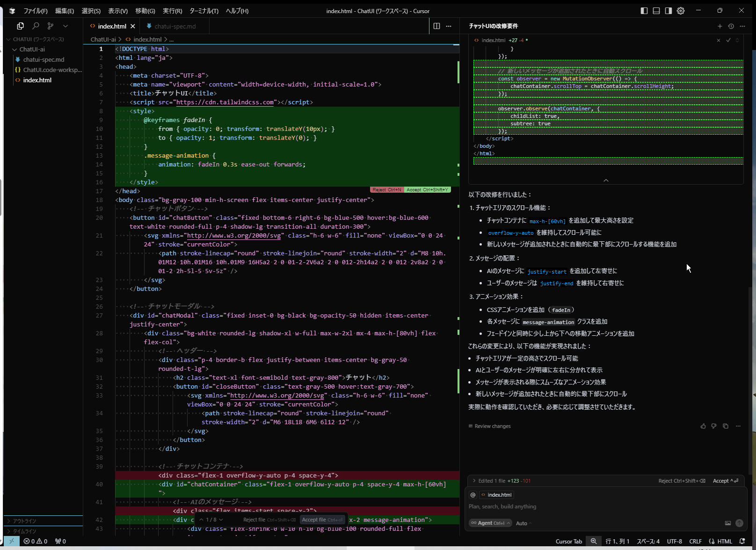Click Review changes link
Image resolution: width=756 pixels, height=550 pixels.
pyautogui.click(x=492, y=426)
